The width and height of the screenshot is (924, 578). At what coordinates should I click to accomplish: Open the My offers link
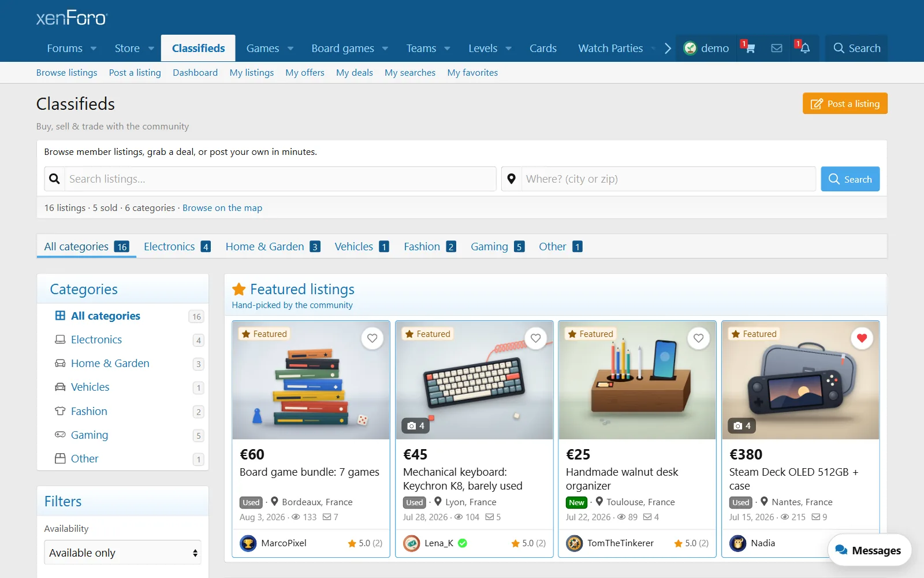(305, 73)
